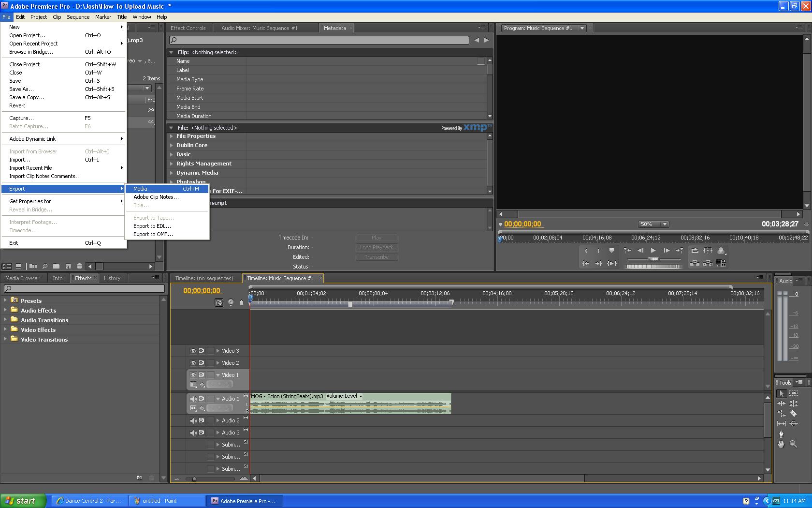Choose Media... from the Export submenu
Screen dimensions: 812x508
167,189
